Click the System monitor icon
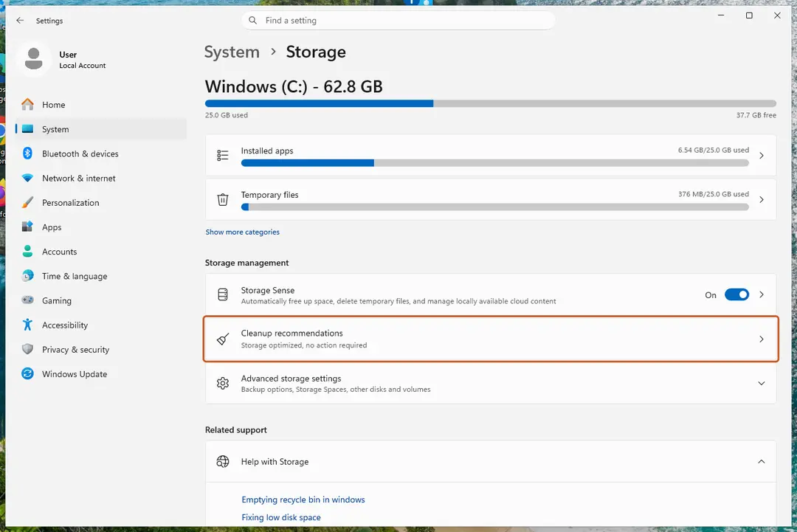The image size is (797, 532). 27,129
